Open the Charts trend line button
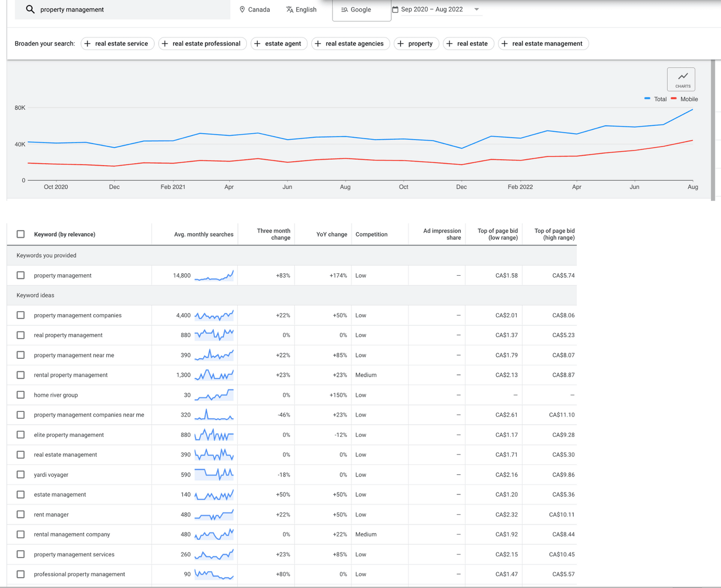This screenshot has width=721, height=588. click(681, 79)
